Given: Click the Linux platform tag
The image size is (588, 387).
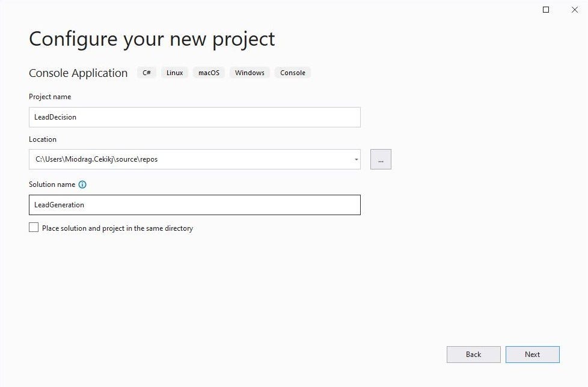Looking at the screenshot, I should [174, 73].
